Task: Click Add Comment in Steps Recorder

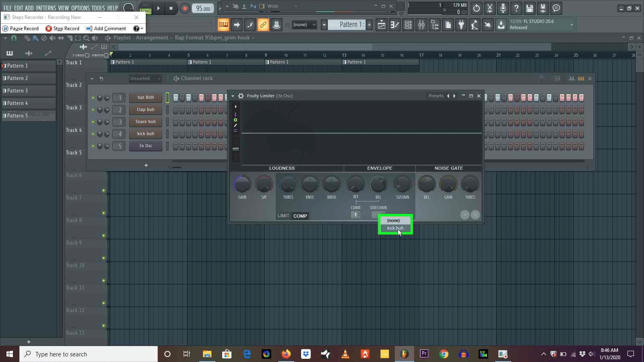Action: (106, 29)
